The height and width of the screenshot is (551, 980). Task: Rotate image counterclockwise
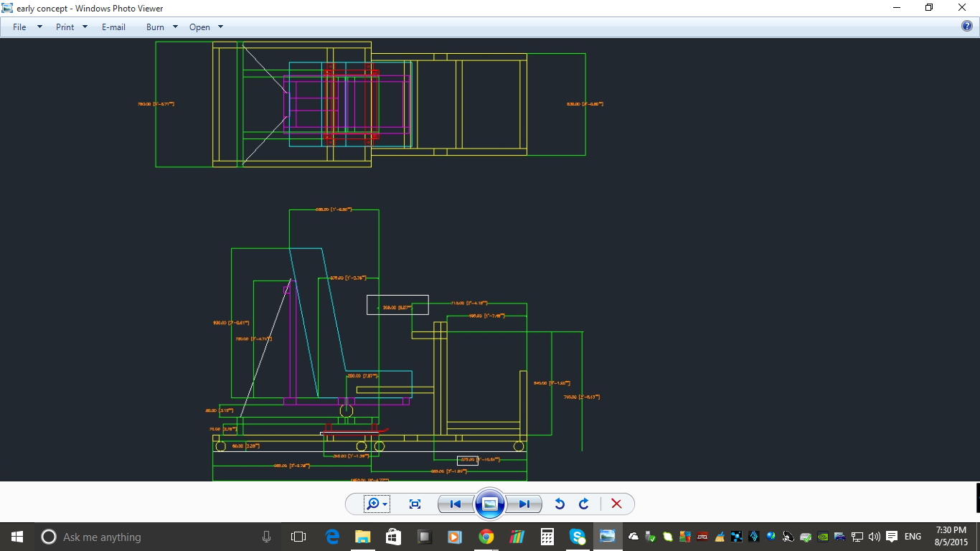pos(560,504)
